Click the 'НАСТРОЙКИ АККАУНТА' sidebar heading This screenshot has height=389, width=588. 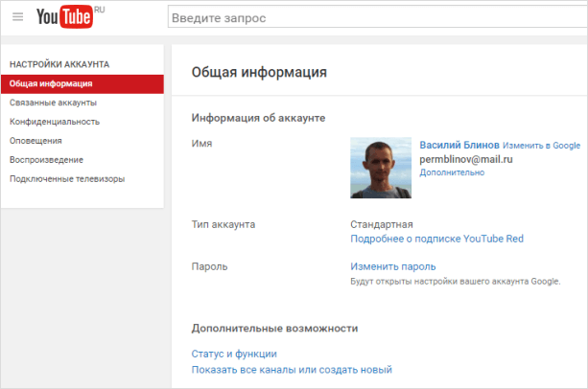coord(59,64)
